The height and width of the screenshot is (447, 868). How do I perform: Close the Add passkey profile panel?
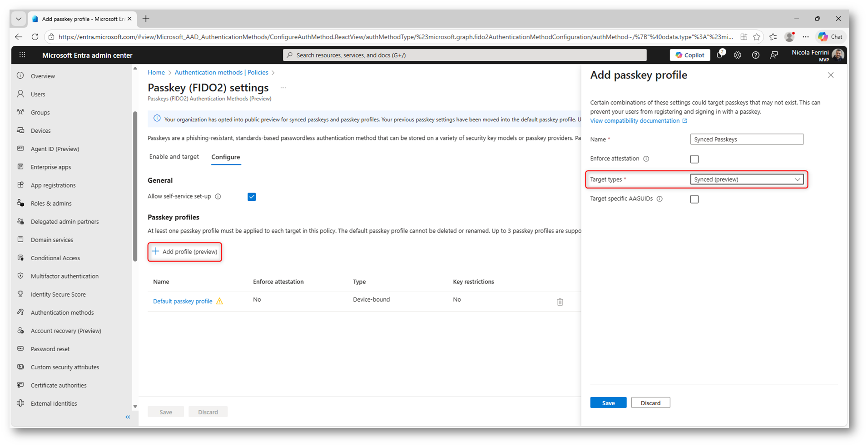[830, 75]
